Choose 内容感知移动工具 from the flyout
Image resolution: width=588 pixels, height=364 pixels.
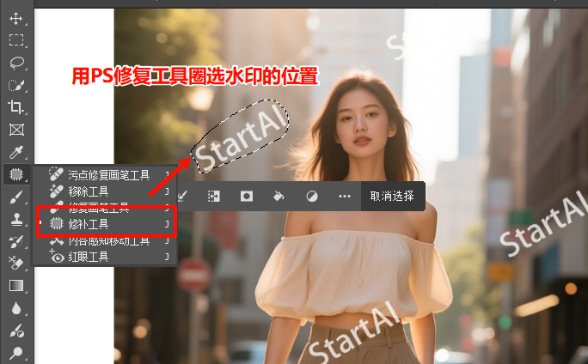click(x=105, y=240)
